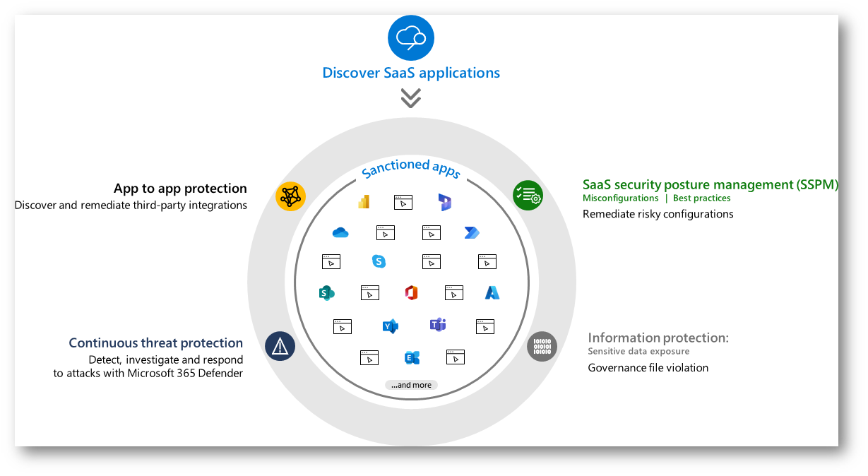
Task: Click the gray binary information protection icon
Action: click(x=542, y=347)
